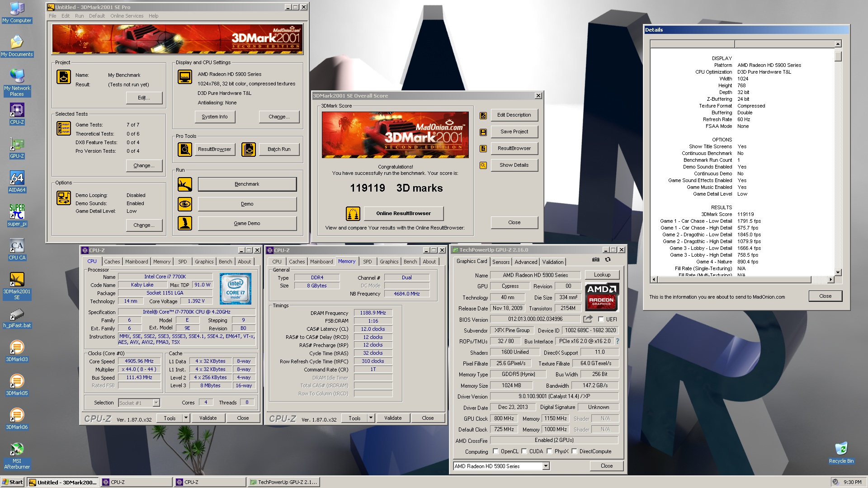Click Batch Run icon in Pro Tools
Screen dimensions: 868x488
click(249, 149)
